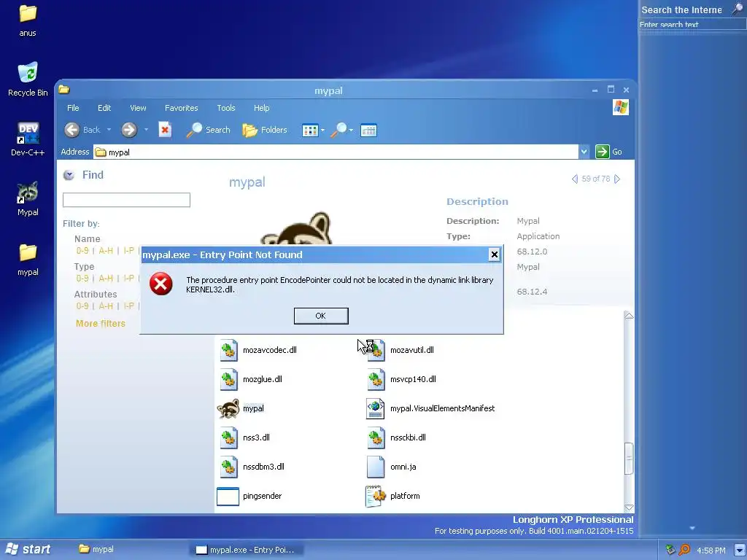Select the mypal.VisualElementsManifest file icon
This screenshot has height=560, width=747.
[x=376, y=408]
